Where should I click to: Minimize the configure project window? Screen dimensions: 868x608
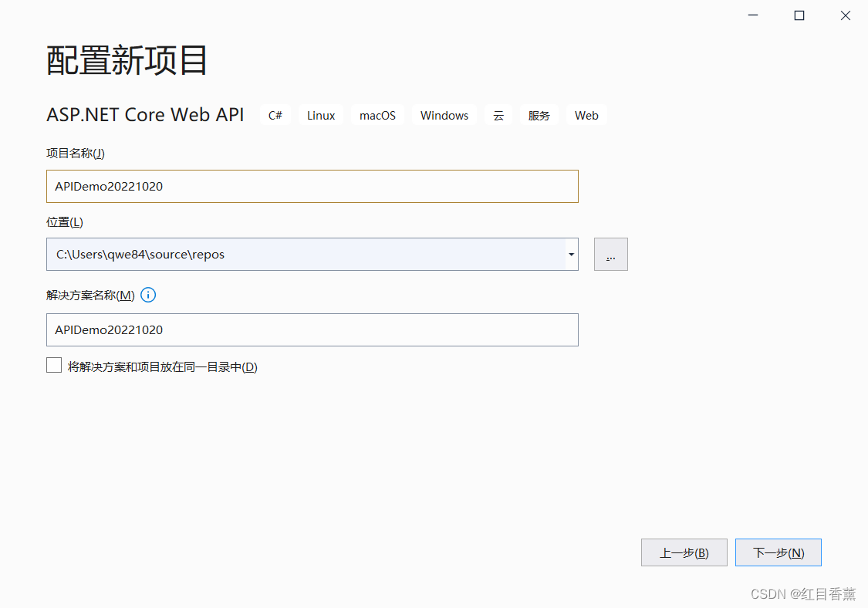[753, 15]
